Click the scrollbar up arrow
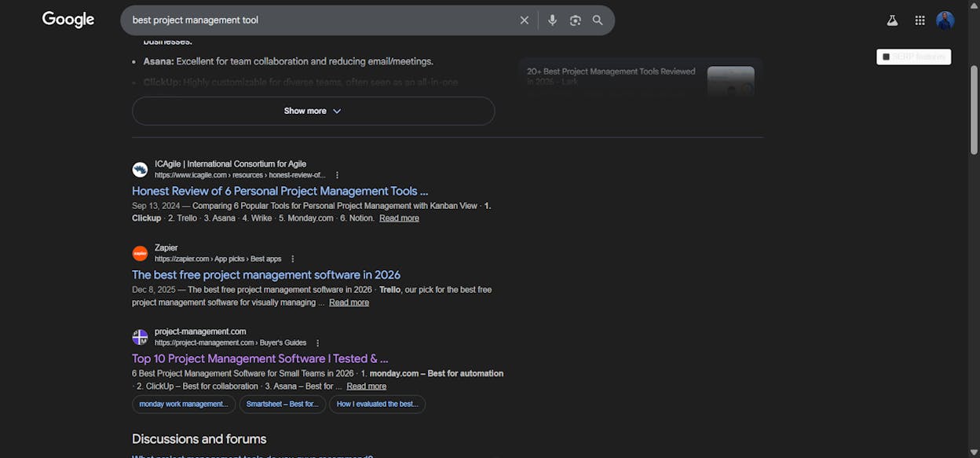Screen dimensions: 980x458 tap(975, 5)
